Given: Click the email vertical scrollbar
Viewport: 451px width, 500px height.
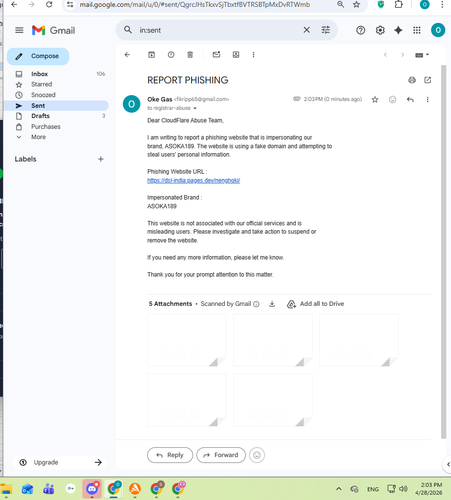Looking at the screenshot, I should (x=443, y=252).
